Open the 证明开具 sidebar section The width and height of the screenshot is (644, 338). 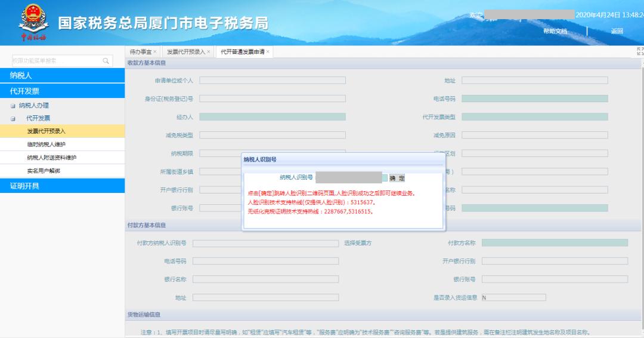[x=63, y=186]
